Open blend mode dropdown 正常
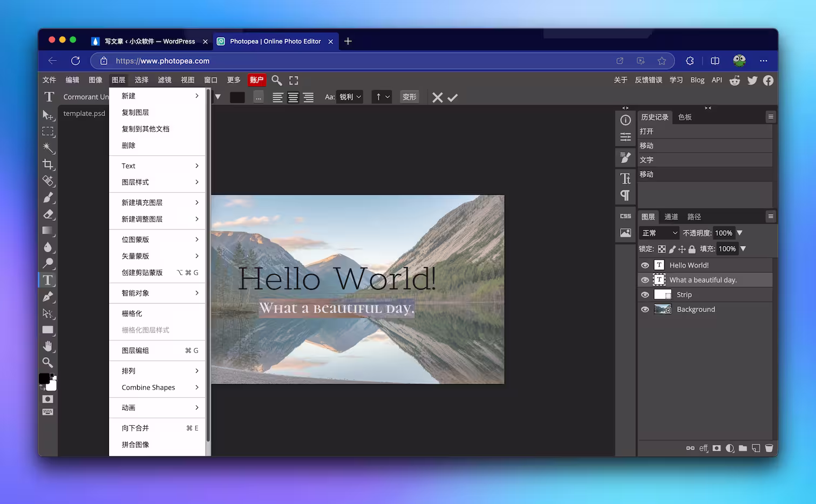Image resolution: width=816 pixels, height=504 pixels. tap(659, 233)
